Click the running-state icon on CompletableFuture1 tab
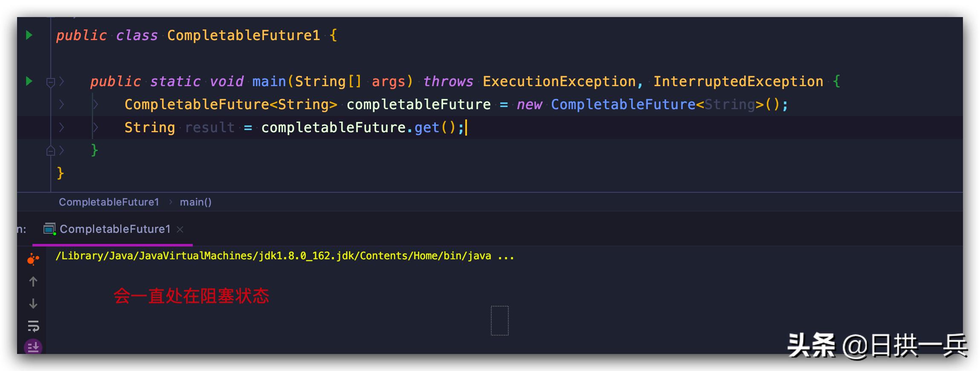Viewport: 980px width, 371px height. (x=50, y=229)
